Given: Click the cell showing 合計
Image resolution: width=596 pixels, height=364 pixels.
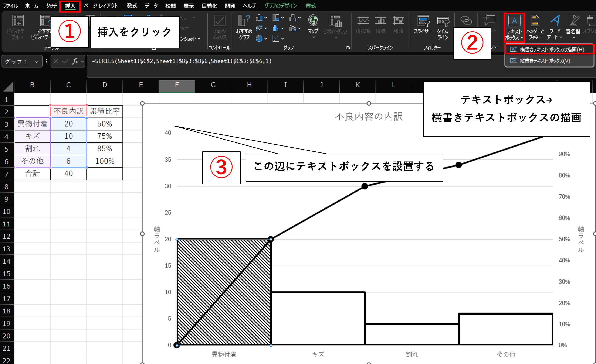Looking at the screenshot, I should [x=32, y=174].
